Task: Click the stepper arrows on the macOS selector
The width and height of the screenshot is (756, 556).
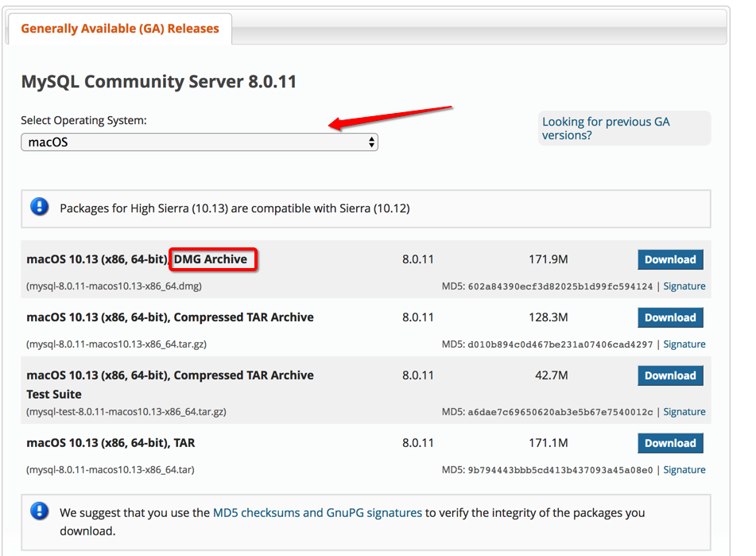Action: pyautogui.click(x=372, y=141)
